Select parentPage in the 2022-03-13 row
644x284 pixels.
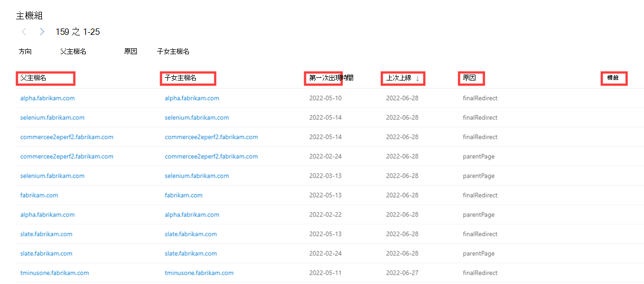click(x=479, y=176)
